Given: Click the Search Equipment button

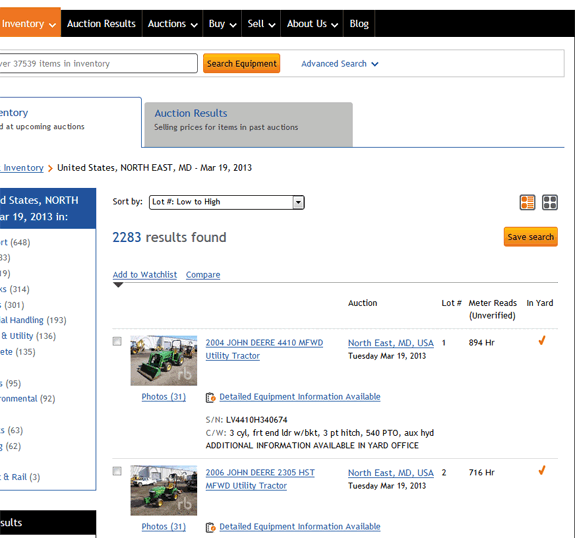Looking at the screenshot, I should tap(242, 63).
